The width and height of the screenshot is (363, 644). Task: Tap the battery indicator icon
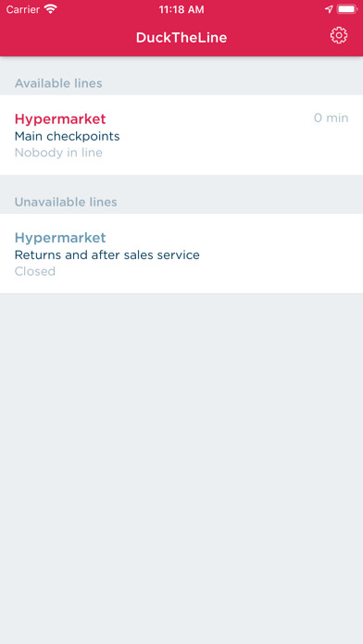click(x=347, y=9)
